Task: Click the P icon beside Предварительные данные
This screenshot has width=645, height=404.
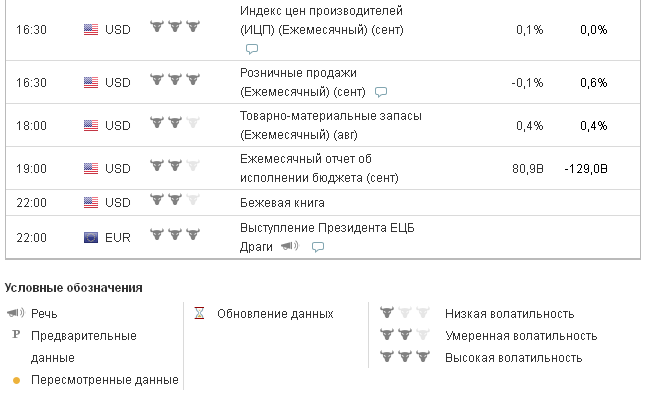Action: 16,336
